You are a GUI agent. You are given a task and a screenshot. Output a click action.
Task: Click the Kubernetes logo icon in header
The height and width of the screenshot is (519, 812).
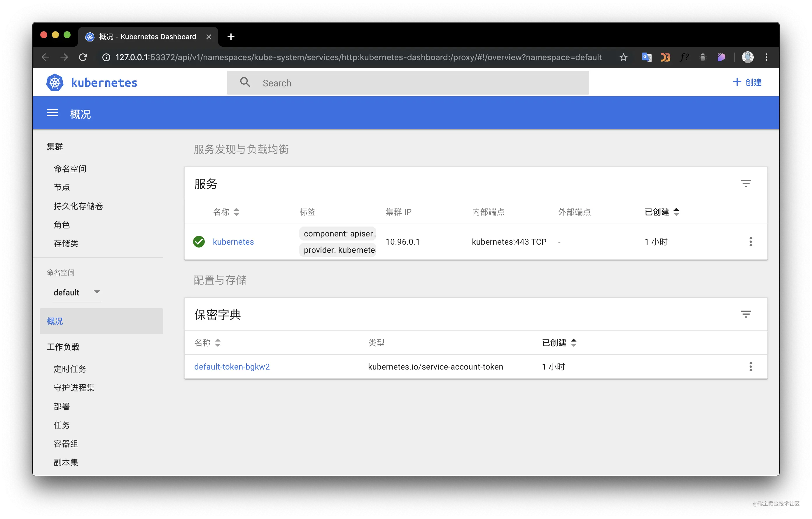pos(55,83)
